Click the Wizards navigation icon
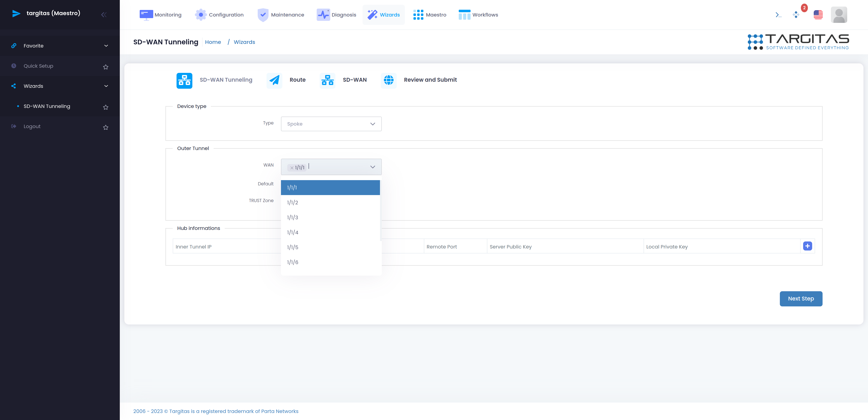 371,14
